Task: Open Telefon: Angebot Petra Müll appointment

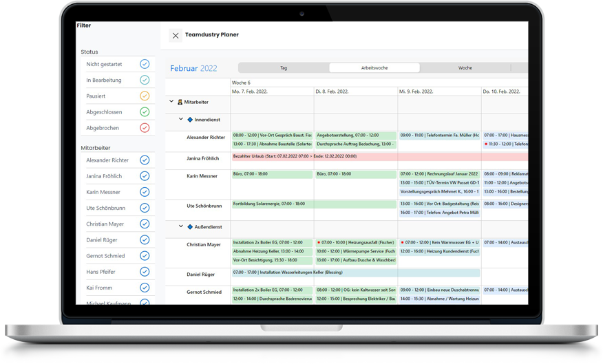Action: coord(440,213)
